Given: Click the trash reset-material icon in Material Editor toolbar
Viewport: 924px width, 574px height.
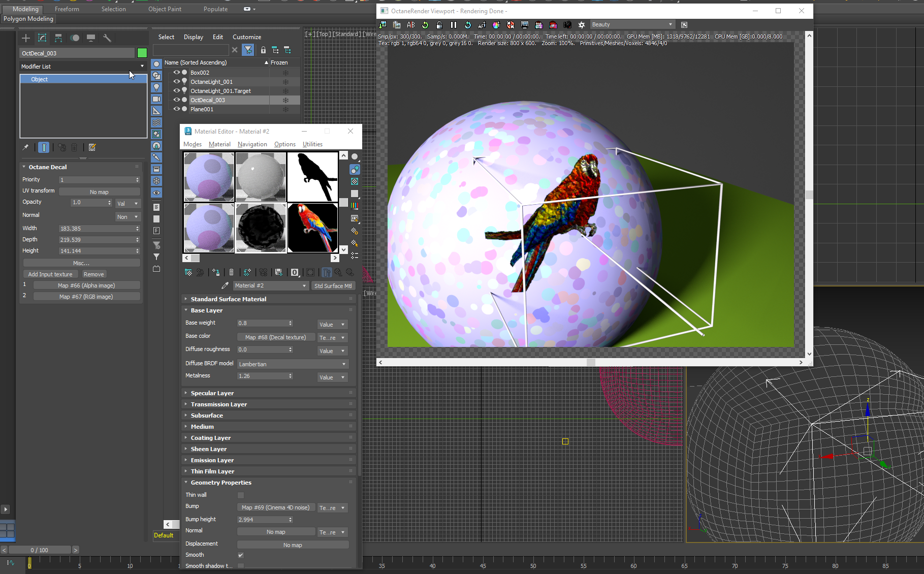Looking at the screenshot, I should pos(231,273).
